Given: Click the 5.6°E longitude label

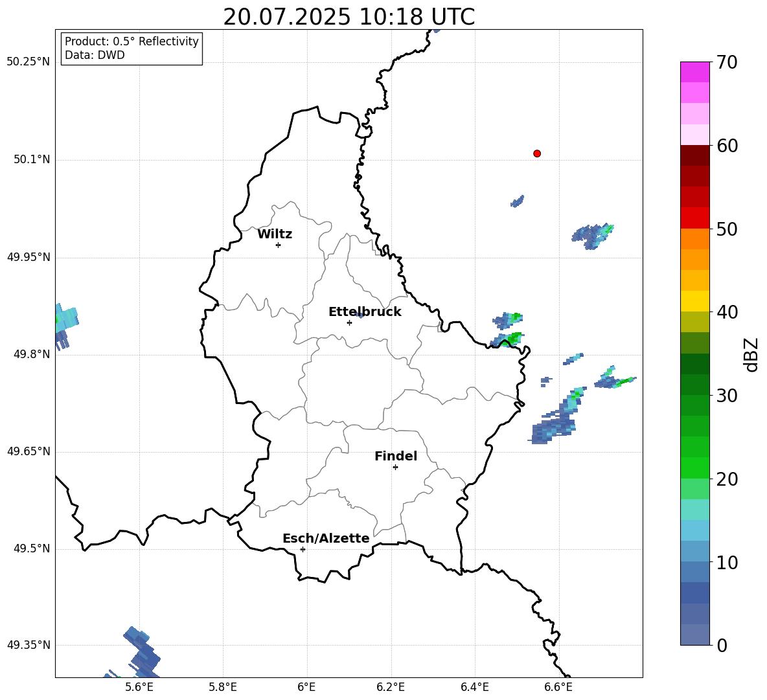Looking at the screenshot, I should (x=139, y=687).
